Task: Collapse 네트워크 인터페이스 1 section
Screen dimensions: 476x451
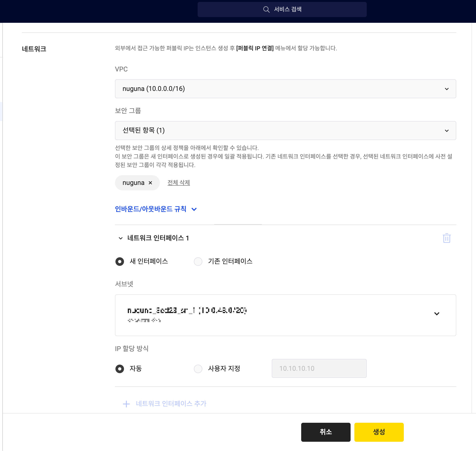Action: point(120,238)
